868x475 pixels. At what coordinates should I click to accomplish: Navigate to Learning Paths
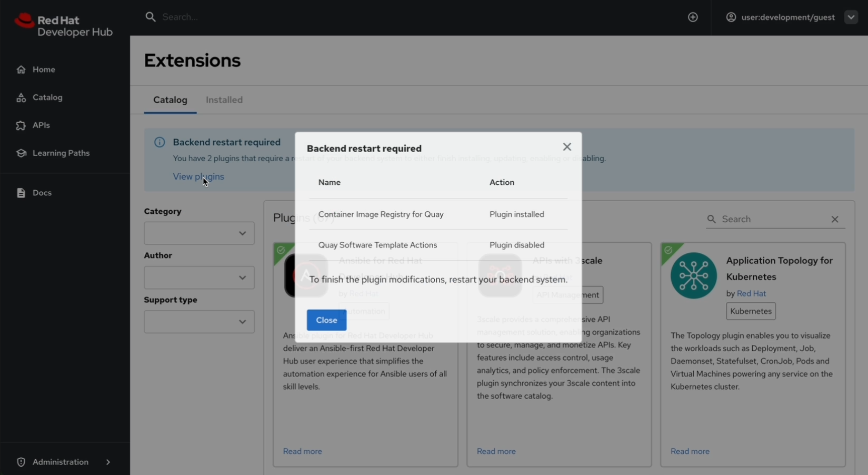pos(61,153)
